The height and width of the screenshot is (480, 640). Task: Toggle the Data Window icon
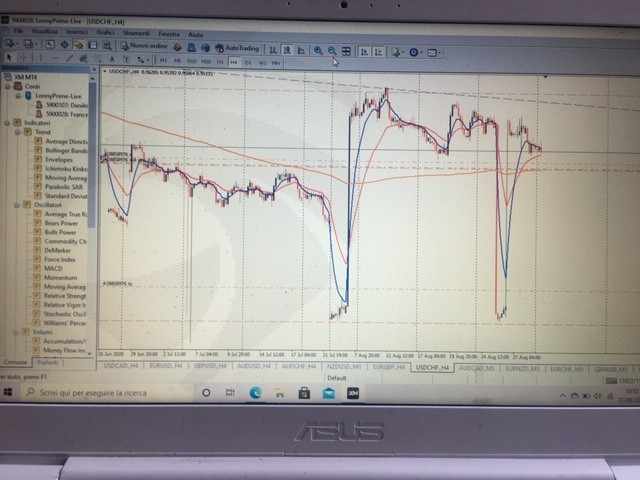[64, 44]
